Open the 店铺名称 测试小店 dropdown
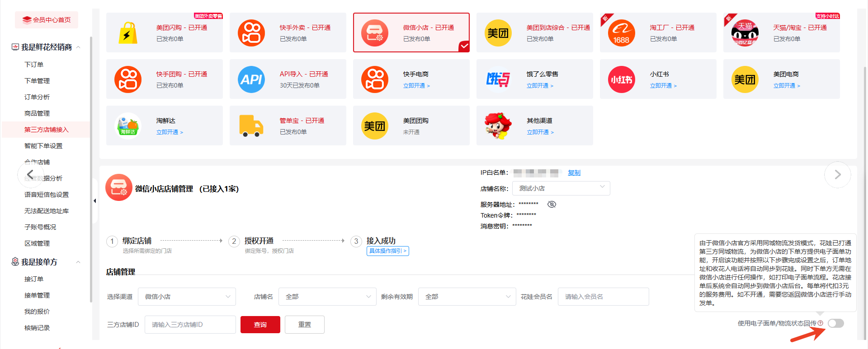 point(561,188)
